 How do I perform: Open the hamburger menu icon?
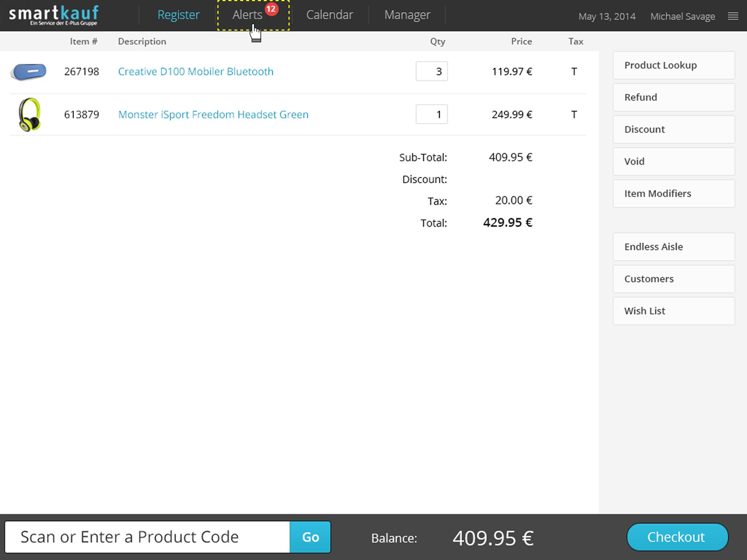(733, 16)
